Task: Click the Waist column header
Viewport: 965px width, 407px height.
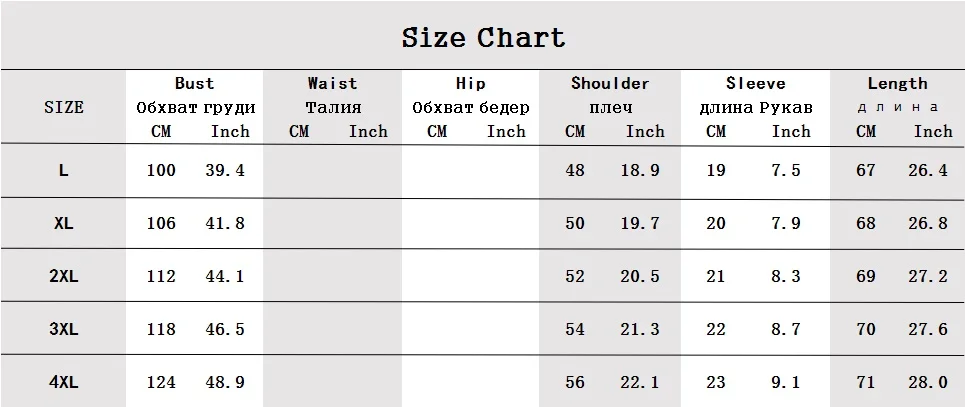Action: 332,83
